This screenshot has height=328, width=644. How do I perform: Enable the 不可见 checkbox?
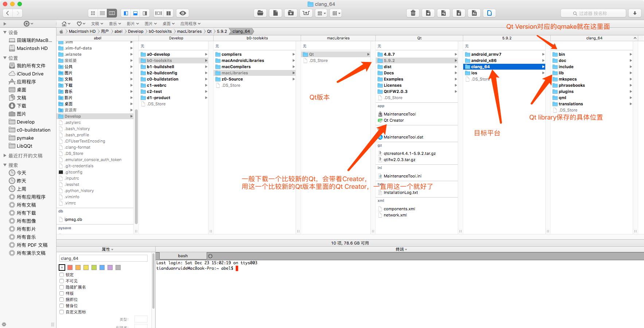point(62,281)
